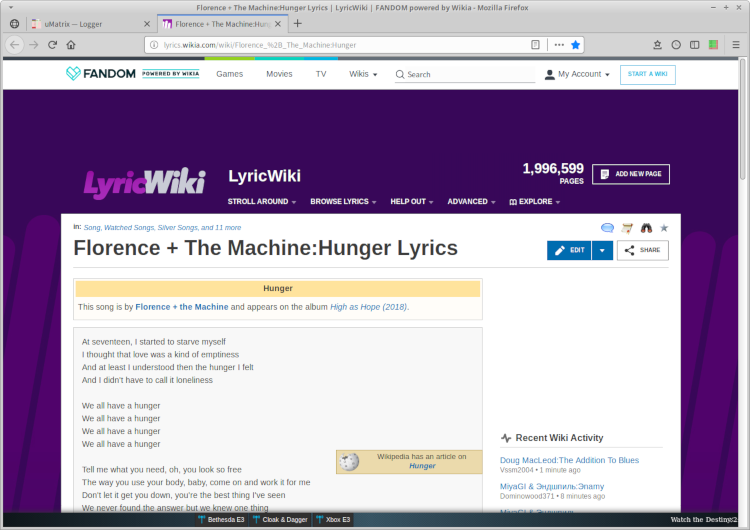Click the Fandom search field

click(x=464, y=74)
